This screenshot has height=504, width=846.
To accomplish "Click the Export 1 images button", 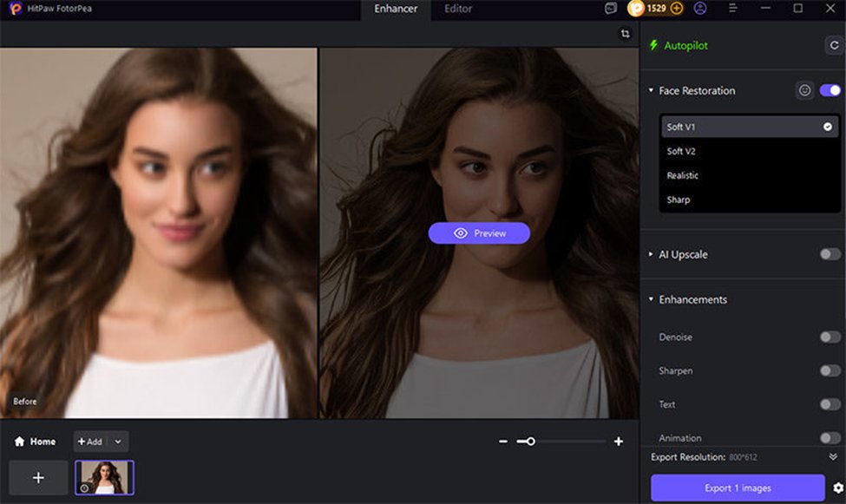I will click(x=737, y=488).
